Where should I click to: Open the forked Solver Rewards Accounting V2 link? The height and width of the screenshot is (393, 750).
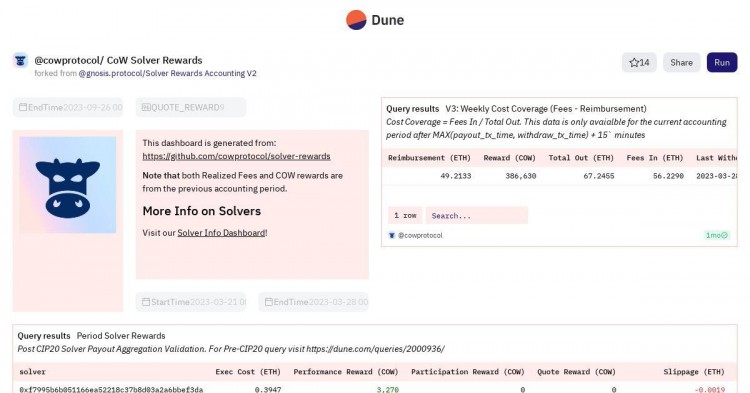pos(167,73)
